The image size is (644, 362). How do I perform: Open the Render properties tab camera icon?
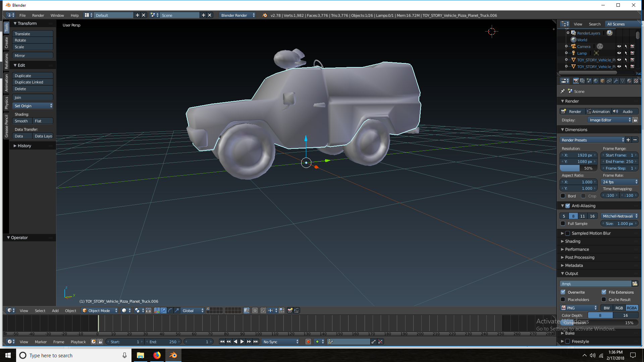[x=576, y=81]
